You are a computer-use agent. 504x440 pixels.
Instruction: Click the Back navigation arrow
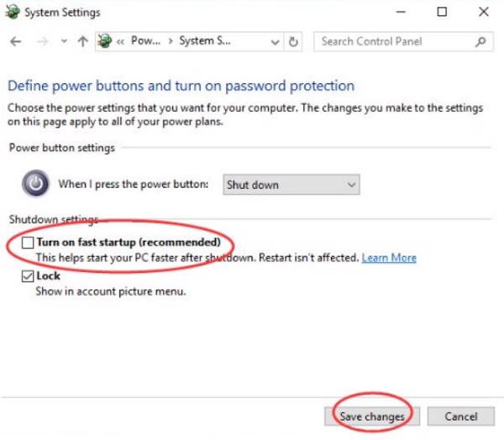17,41
